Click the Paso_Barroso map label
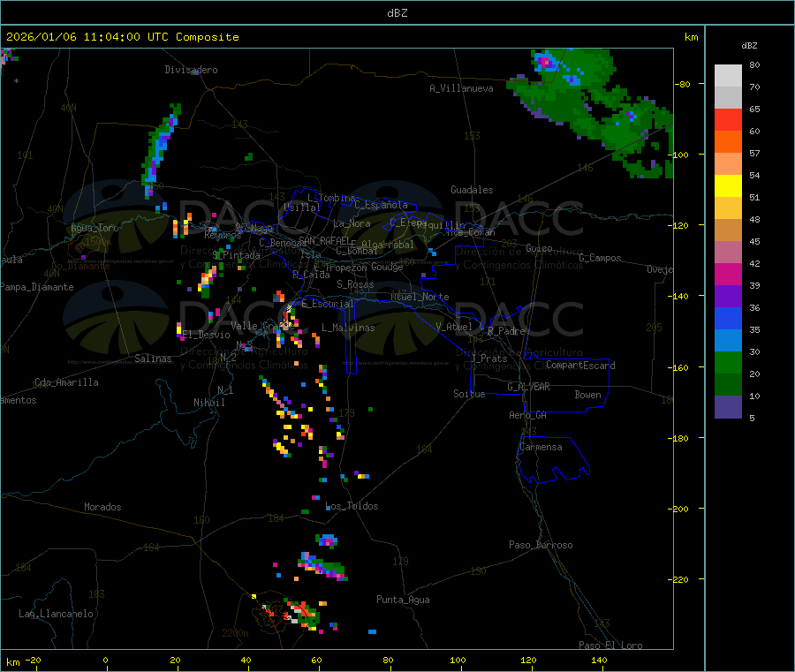Screen dimensions: 795x672 tap(541, 546)
